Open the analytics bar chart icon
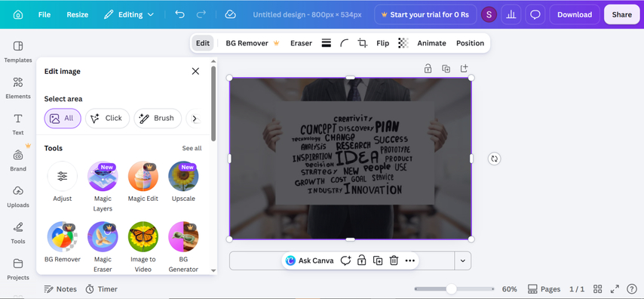The image size is (644, 299). point(511,15)
